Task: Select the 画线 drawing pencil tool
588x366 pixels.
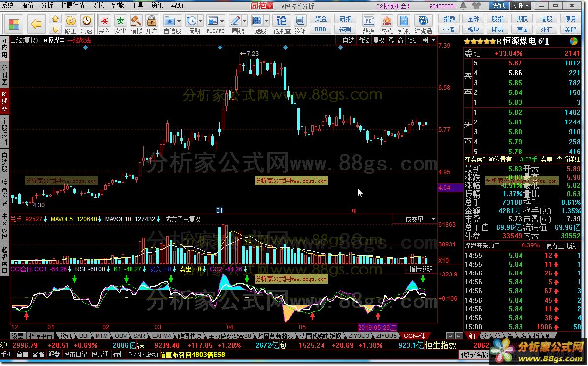Action: click(x=235, y=21)
